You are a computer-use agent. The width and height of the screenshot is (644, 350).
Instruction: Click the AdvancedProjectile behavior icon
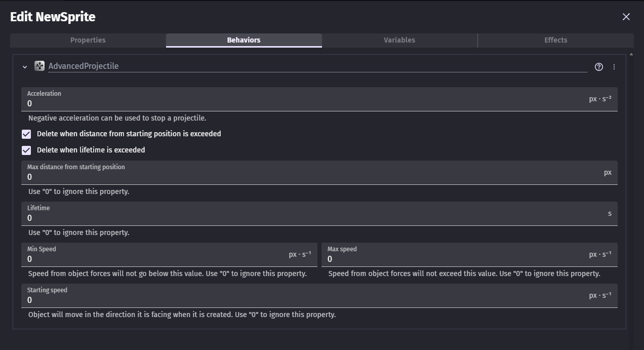(x=39, y=66)
